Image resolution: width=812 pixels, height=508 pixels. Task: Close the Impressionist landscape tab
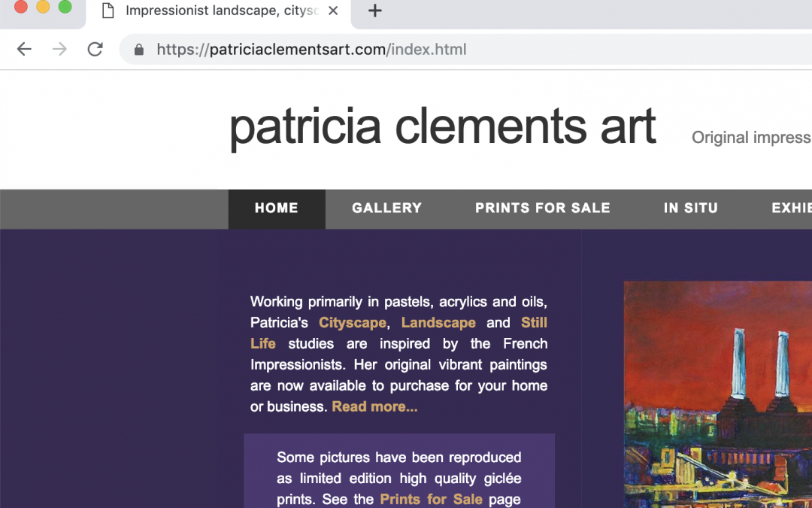pyautogui.click(x=333, y=11)
